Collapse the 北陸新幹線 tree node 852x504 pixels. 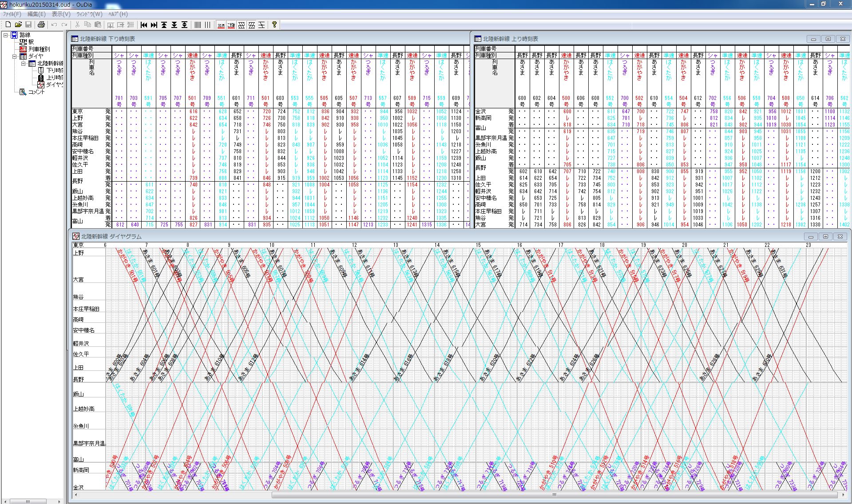tap(24, 63)
